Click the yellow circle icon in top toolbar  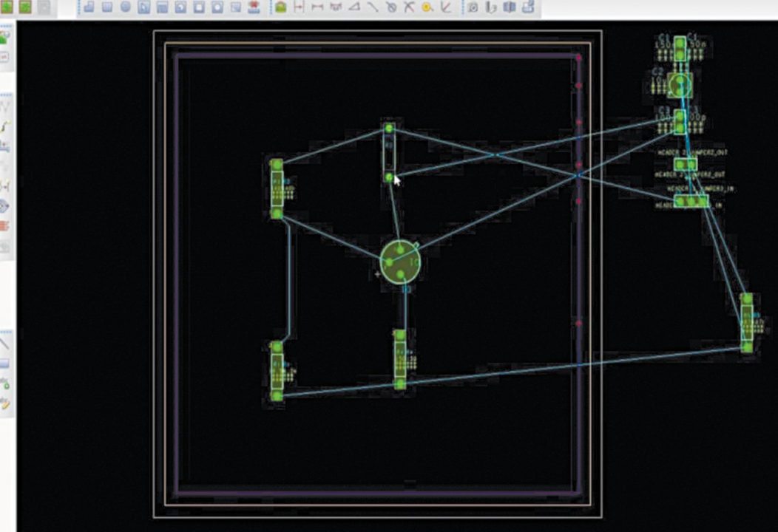tap(427, 7)
